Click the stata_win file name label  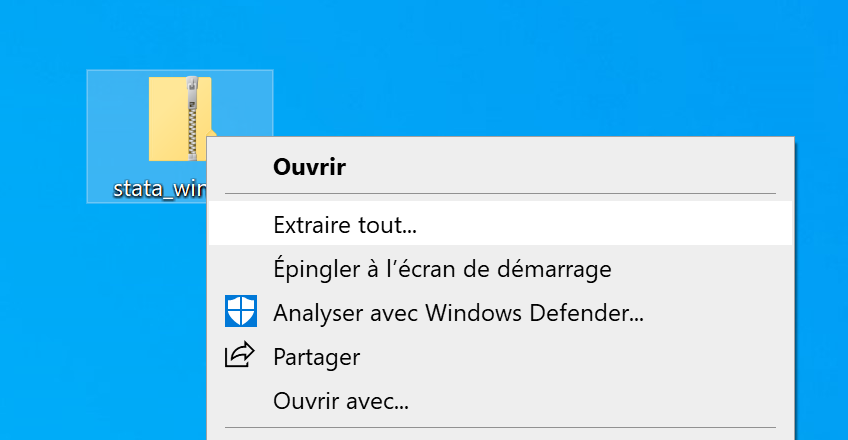pos(160,189)
